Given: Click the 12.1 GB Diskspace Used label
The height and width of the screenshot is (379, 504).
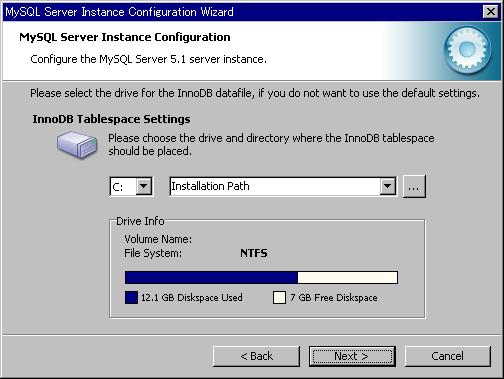Looking at the screenshot, I should pyautogui.click(x=192, y=298).
